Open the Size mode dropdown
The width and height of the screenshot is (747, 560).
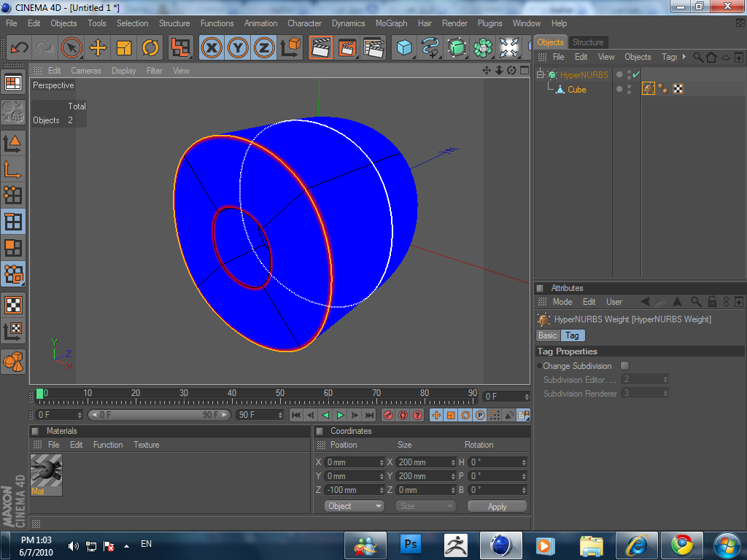pyautogui.click(x=425, y=506)
